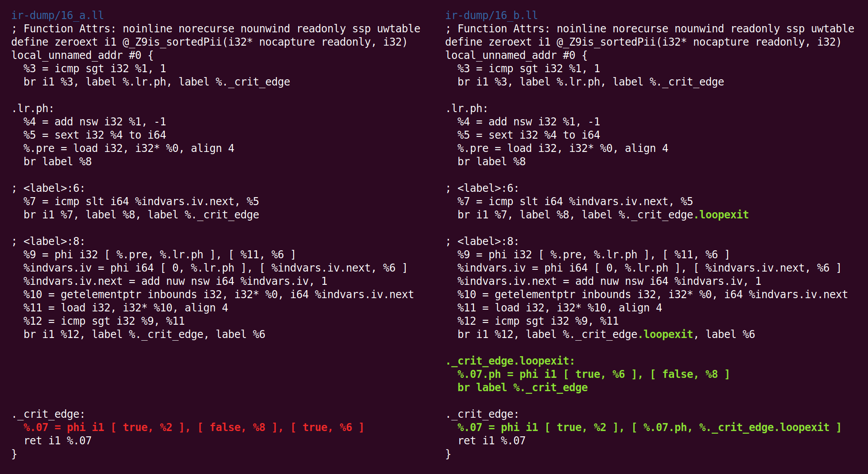Select the .lr.ph: label in right pane
This screenshot has height=474, width=868.
467,109
